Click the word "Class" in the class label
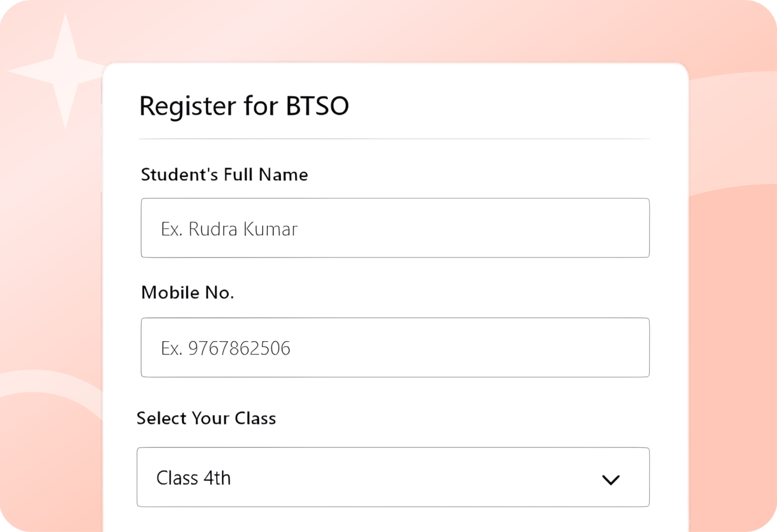 (x=255, y=418)
